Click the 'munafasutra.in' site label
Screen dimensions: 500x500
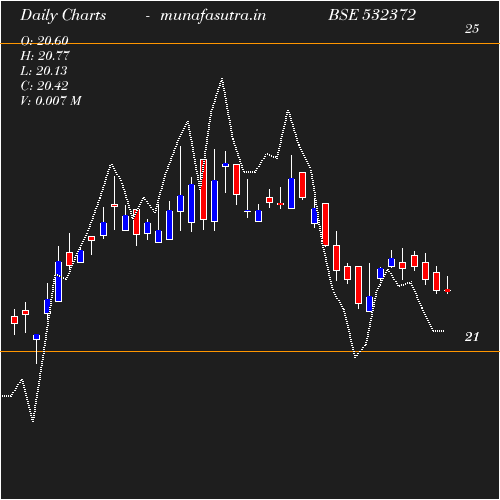[x=213, y=16]
